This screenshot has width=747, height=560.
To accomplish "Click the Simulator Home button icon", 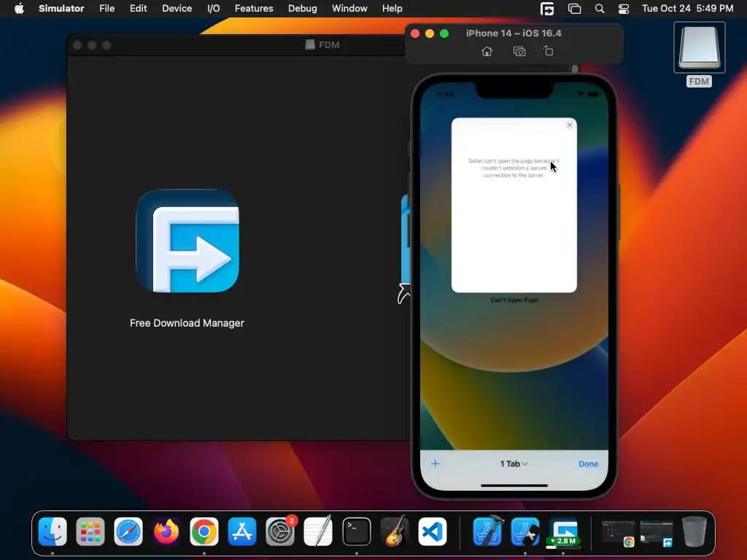I will tap(487, 52).
